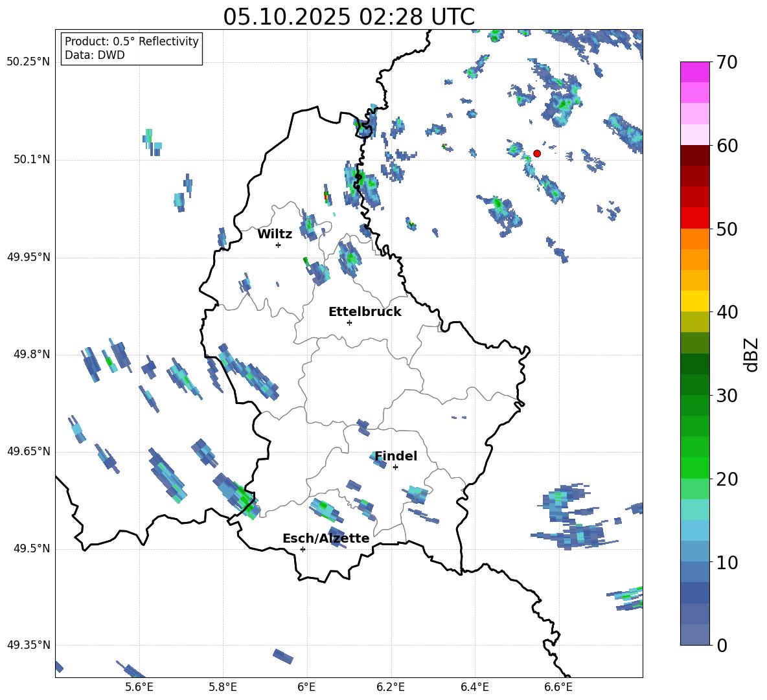Click the 5.8°E longitude label
Image resolution: width=767 pixels, height=700 pixels.
223,687
